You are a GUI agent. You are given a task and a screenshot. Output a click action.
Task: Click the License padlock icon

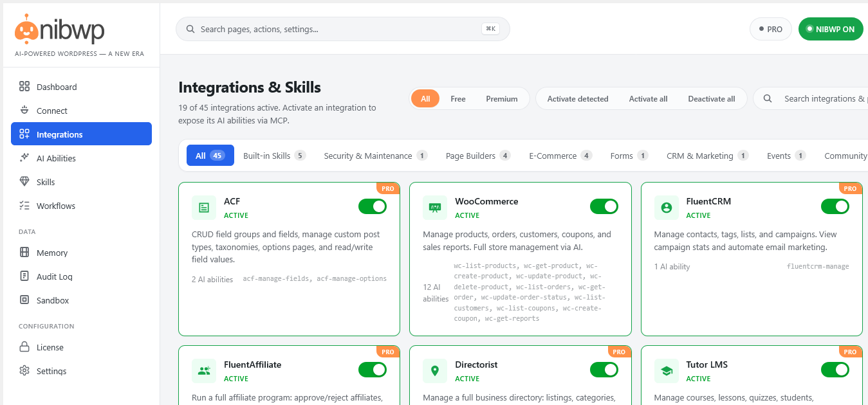coord(24,346)
